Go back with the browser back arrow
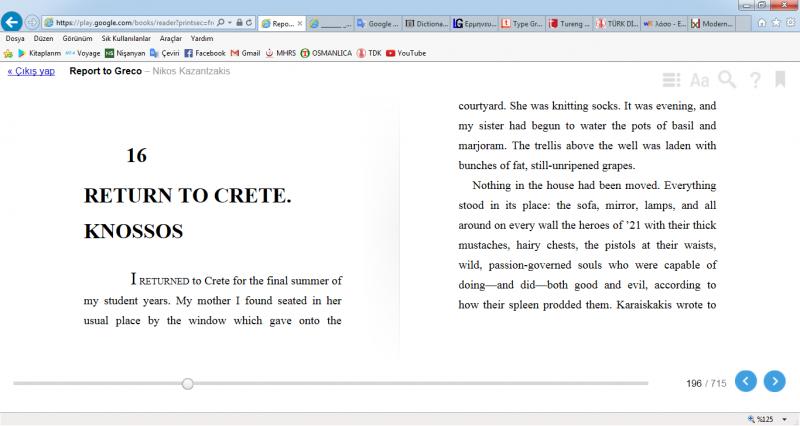 (12, 22)
